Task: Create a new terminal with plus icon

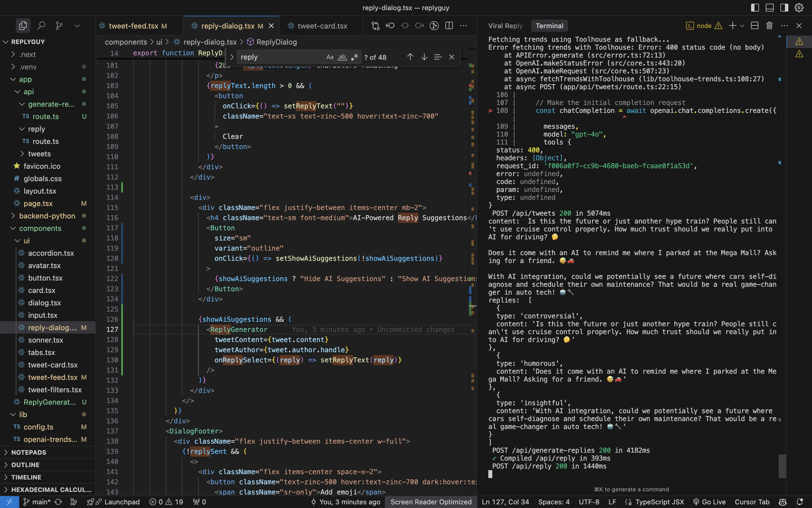Action: (732, 26)
